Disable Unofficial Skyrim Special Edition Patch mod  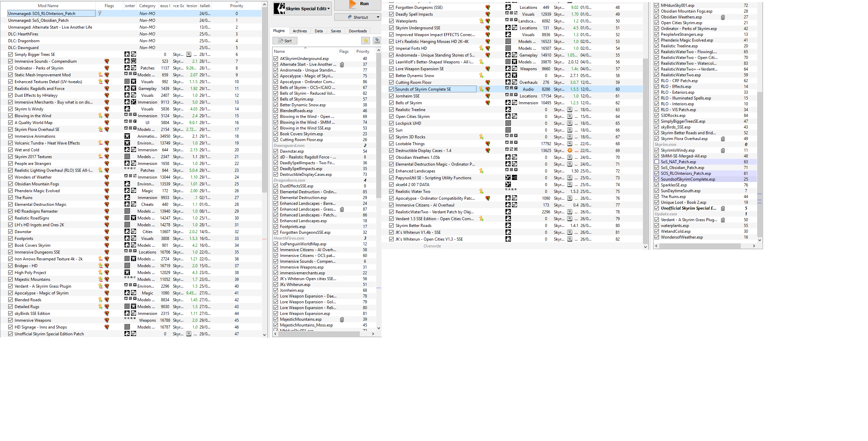11,334
